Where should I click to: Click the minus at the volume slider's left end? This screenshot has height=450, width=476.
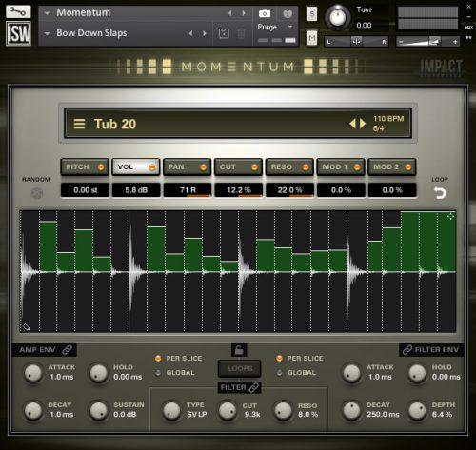401,42
